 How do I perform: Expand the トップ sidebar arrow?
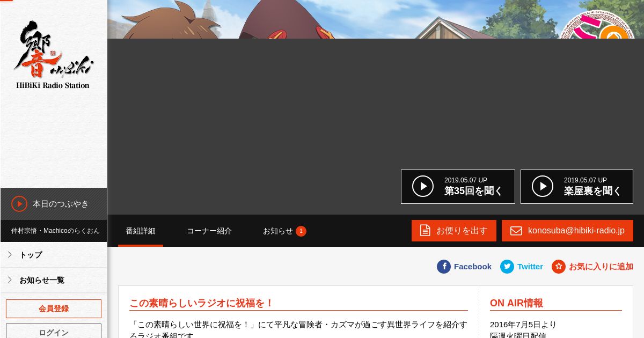coord(10,255)
